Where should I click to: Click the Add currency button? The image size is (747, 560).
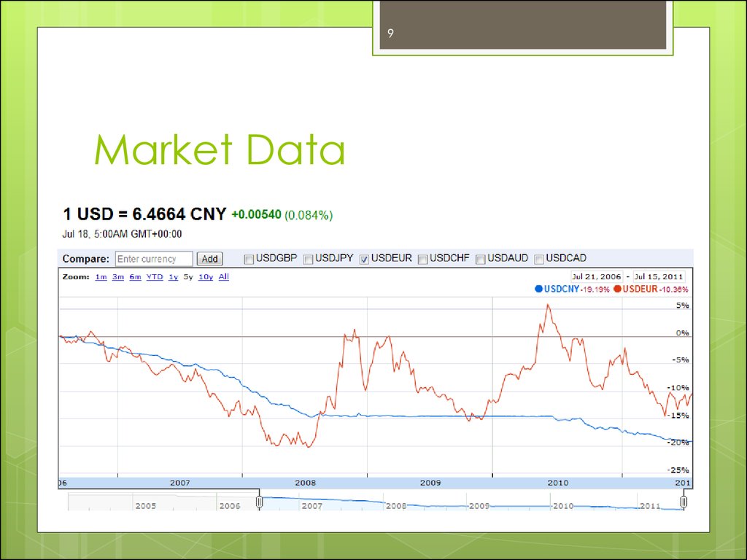click(x=209, y=259)
